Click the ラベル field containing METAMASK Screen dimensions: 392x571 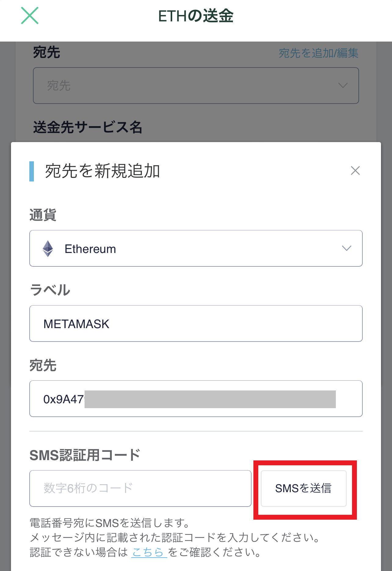click(196, 324)
